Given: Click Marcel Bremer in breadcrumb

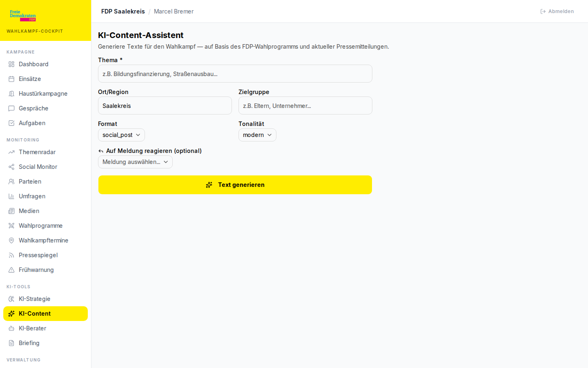Looking at the screenshot, I should (x=174, y=11).
